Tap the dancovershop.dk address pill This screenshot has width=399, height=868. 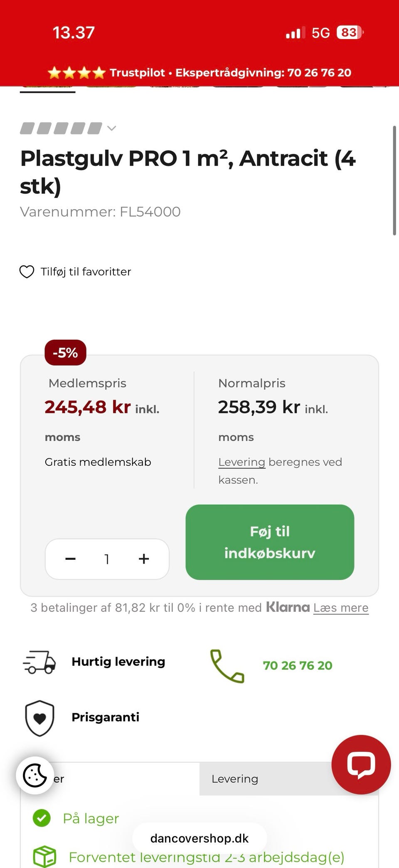click(x=199, y=838)
